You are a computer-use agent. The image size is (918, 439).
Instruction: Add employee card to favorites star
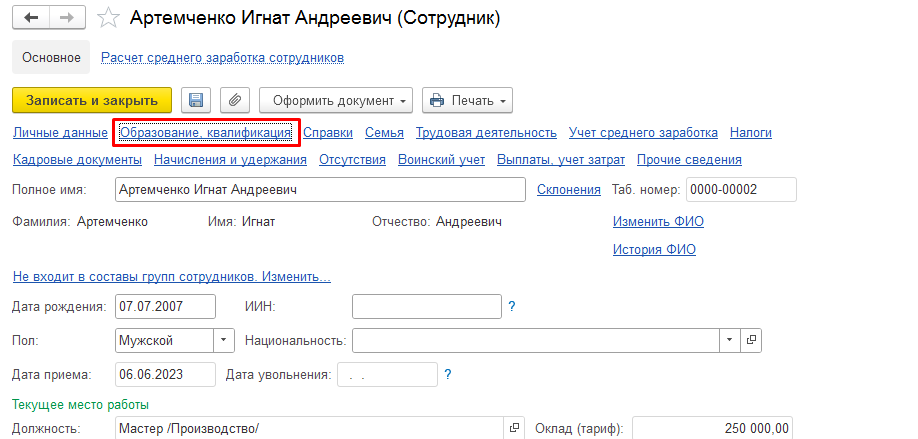coord(111,19)
